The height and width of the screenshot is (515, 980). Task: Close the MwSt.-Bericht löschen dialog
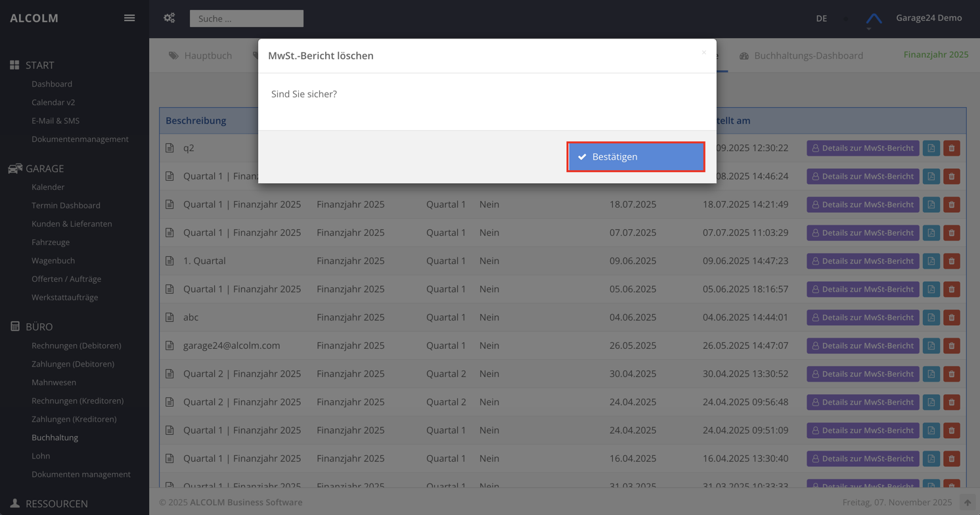coord(703,53)
